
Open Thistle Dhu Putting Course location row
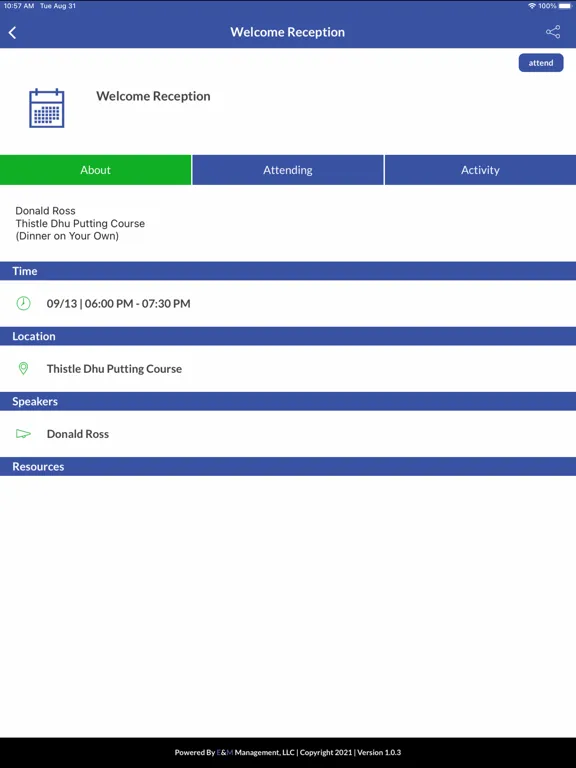[288, 369]
